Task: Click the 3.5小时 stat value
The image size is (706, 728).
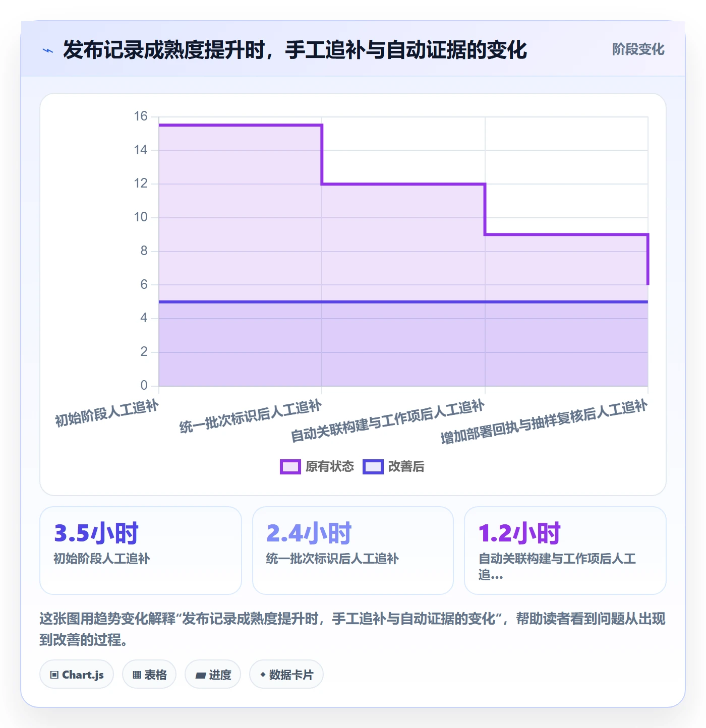Action: 96,533
